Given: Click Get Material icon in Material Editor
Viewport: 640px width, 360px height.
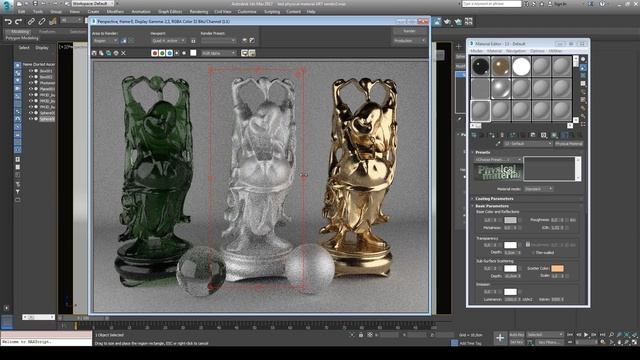Looking at the screenshot, I should [474, 135].
